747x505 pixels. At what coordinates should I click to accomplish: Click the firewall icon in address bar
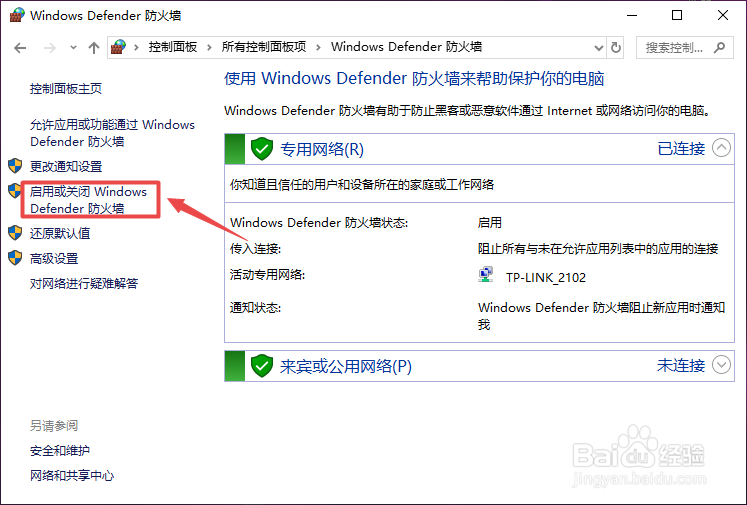pyautogui.click(x=118, y=47)
